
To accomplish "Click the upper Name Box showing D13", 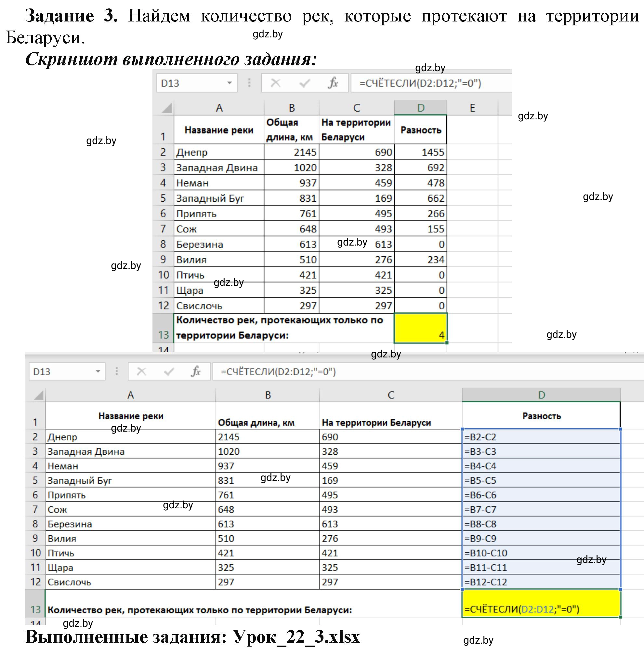I will pos(196,83).
